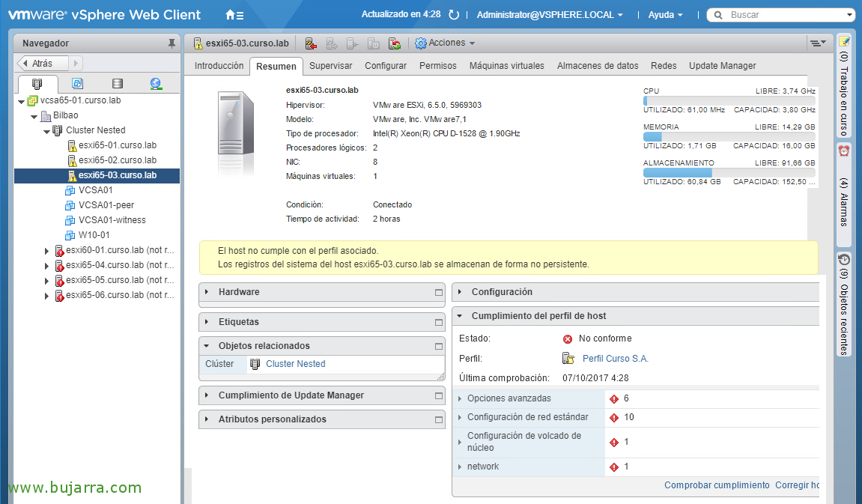Click the fifth host toolbar icon with red arrow
Viewport: 862px width, 504px height.
coord(394,43)
